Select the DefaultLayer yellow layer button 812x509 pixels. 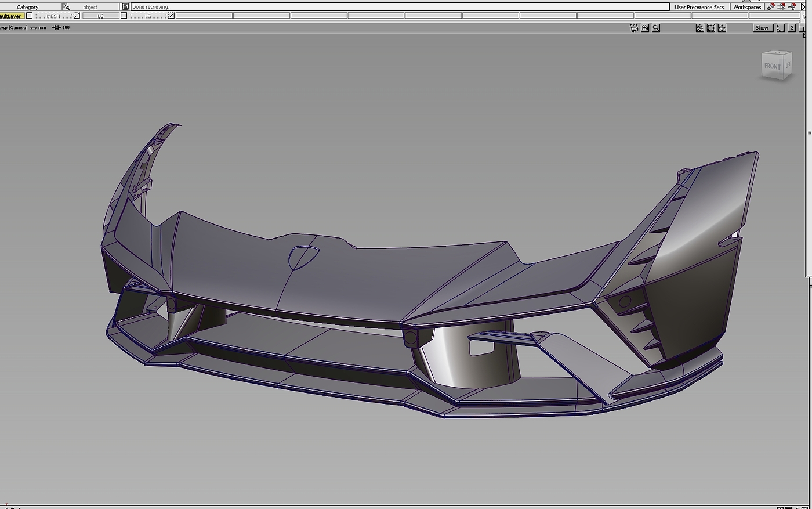tap(11, 16)
